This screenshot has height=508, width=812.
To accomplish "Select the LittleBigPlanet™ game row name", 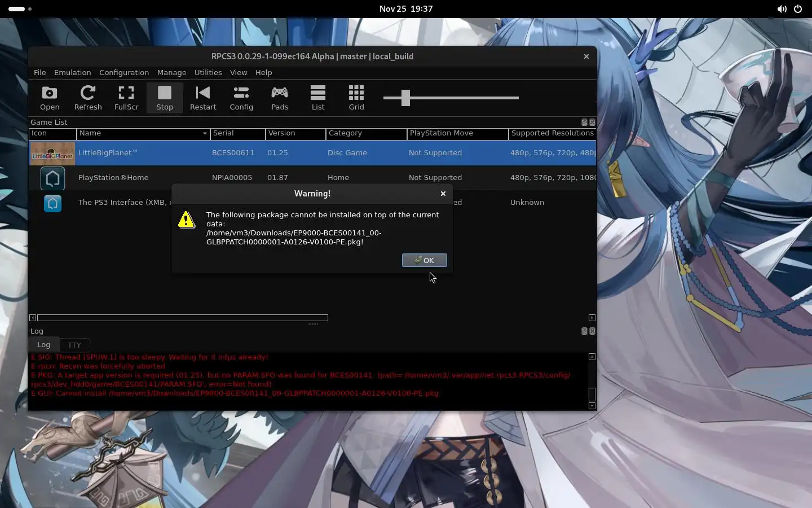I will tap(108, 153).
